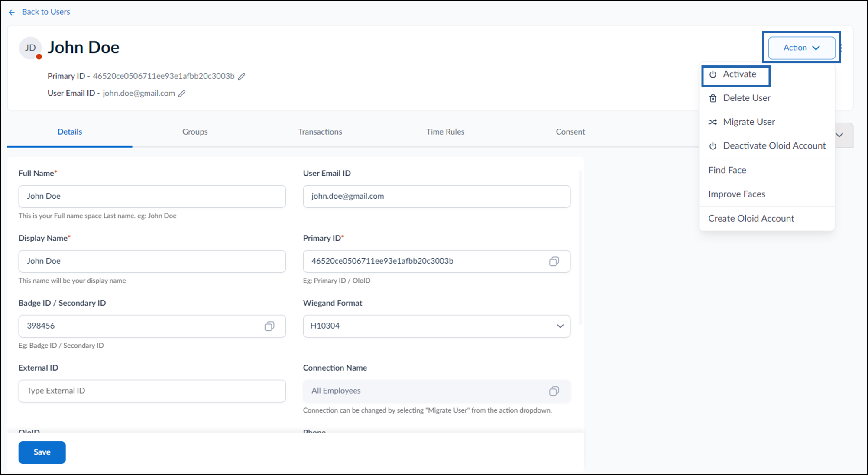The width and height of the screenshot is (868, 475).
Task: Click the Badge ID / Secondary ID input
Action: click(x=152, y=326)
